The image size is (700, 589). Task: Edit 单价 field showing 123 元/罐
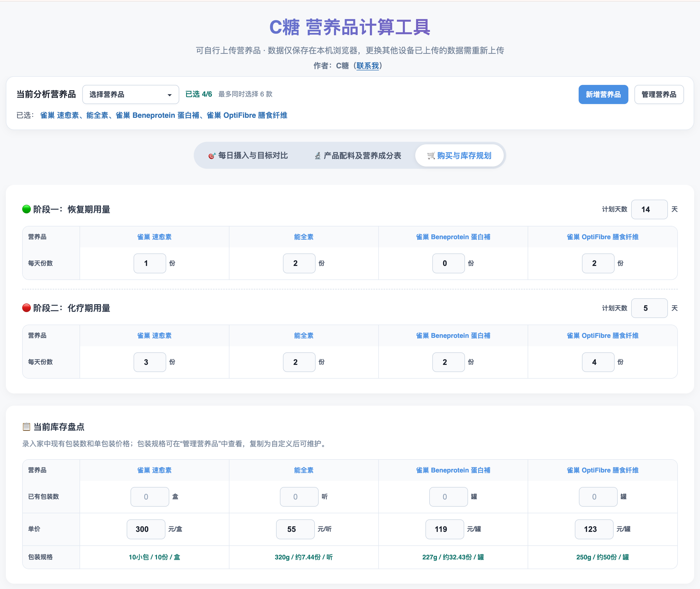594,529
